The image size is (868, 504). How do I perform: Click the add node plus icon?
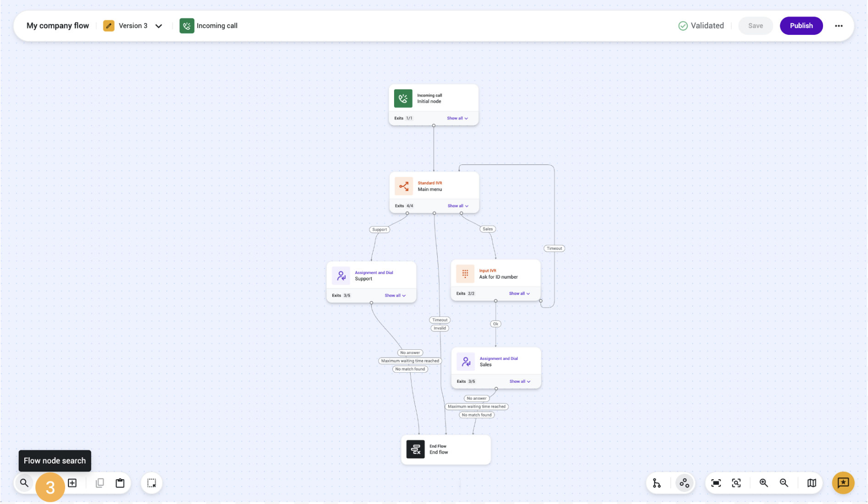pos(72,483)
